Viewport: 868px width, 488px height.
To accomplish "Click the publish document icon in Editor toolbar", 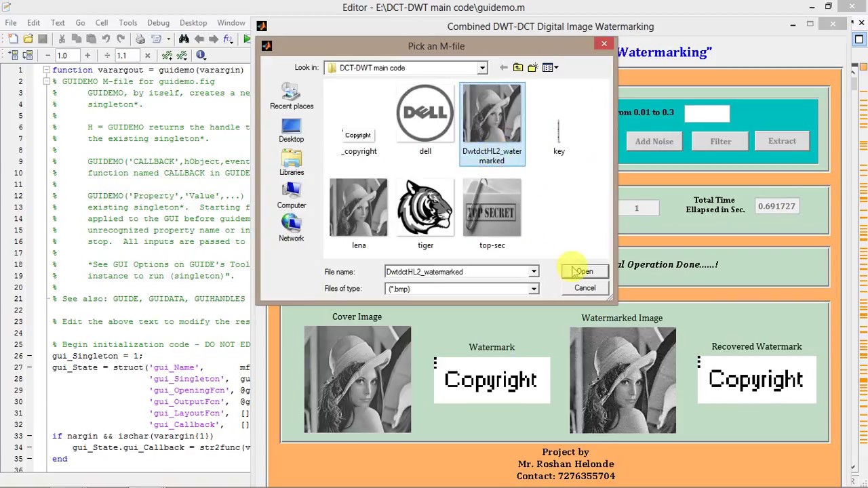I will click(155, 39).
